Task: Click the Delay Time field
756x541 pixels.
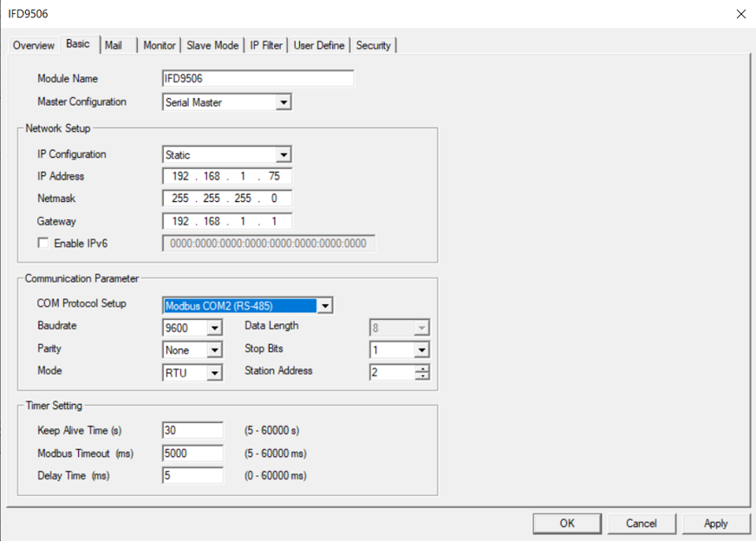Action: pyautogui.click(x=192, y=475)
